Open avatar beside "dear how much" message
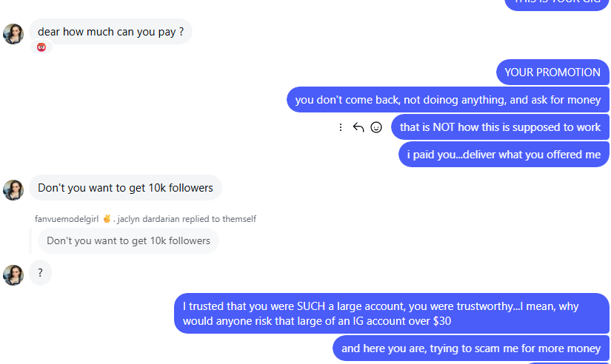Image resolution: width=611 pixels, height=364 pixels. click(13, 33)
